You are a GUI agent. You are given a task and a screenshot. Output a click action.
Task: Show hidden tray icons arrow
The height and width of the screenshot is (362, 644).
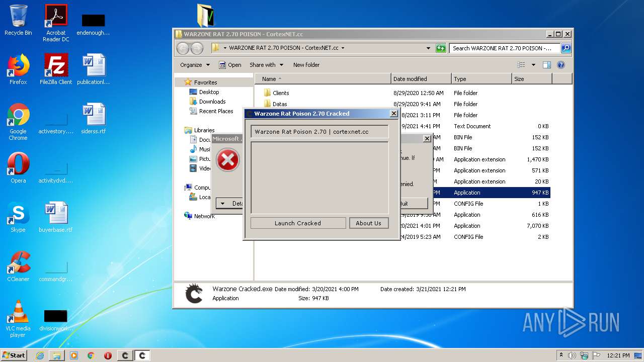click(x=561, y=355)
